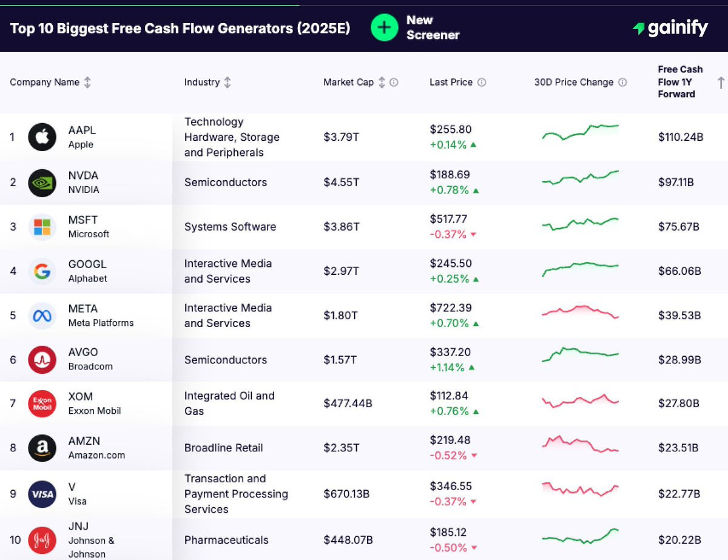
Task: Open the AVGO ticker link
Action: click(x=83, y=352)
